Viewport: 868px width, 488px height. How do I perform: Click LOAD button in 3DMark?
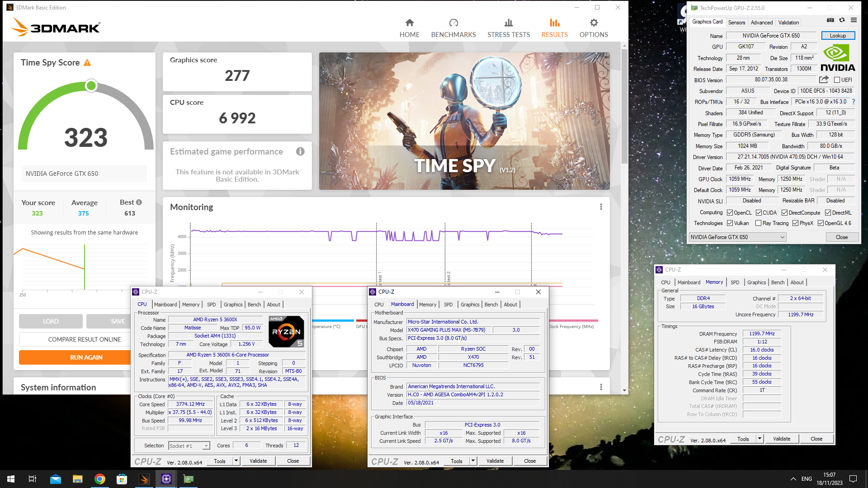pyautogui.click(x=51, y=321)
